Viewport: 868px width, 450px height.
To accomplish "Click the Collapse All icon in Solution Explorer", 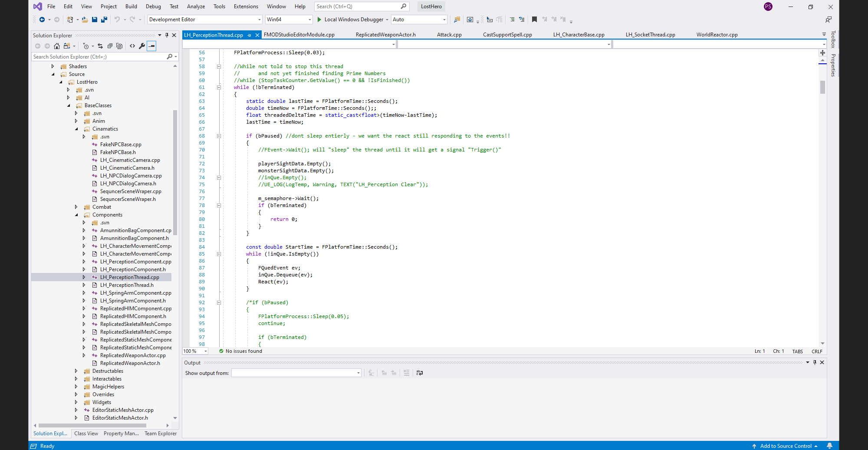I will tap(110, 46).
